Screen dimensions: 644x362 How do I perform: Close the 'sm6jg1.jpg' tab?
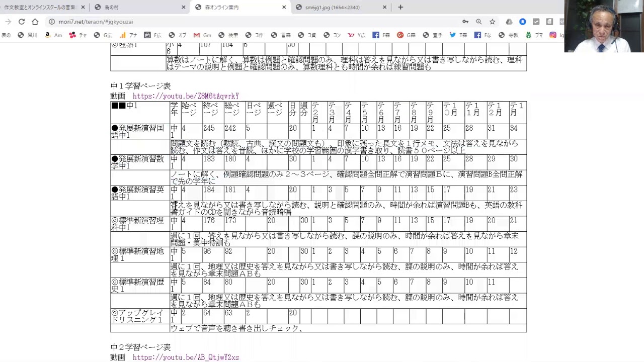coord(385,7)
